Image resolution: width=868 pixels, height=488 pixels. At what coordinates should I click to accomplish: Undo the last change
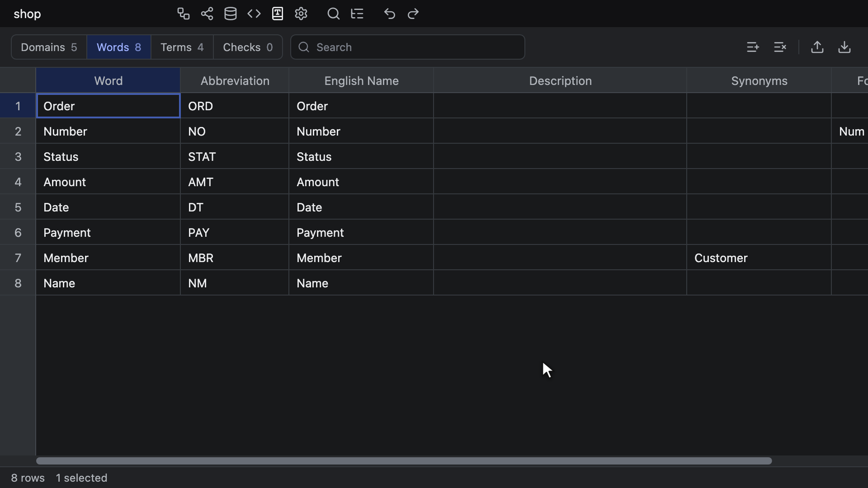click(x=390, y=14)
